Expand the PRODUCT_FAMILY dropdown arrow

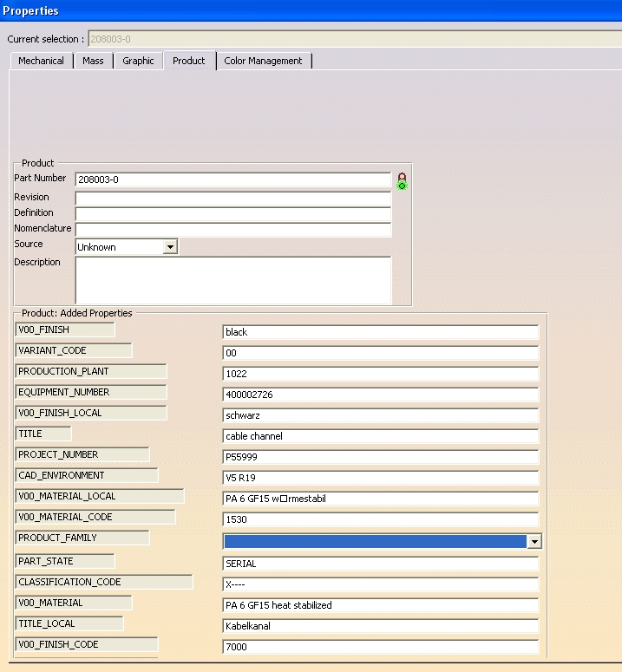[534, 542]
